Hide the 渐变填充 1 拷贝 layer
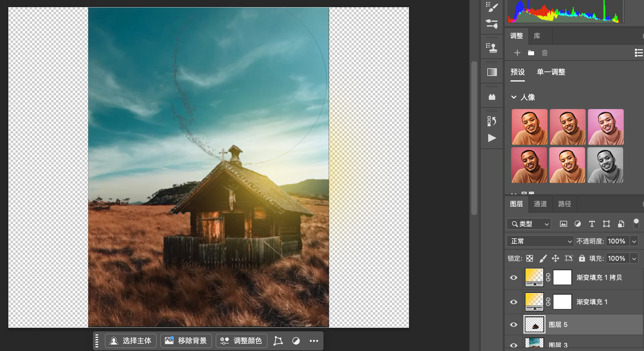The width and height of the screenshot is (644, 351). (514, 277)
